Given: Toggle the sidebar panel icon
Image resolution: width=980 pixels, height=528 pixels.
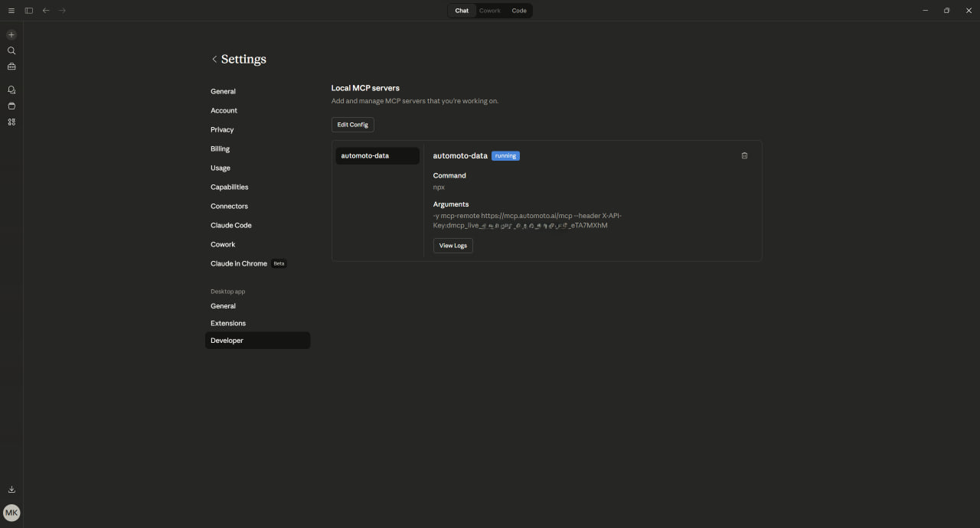Looking at the screenshot, I should tap(29, 11).
